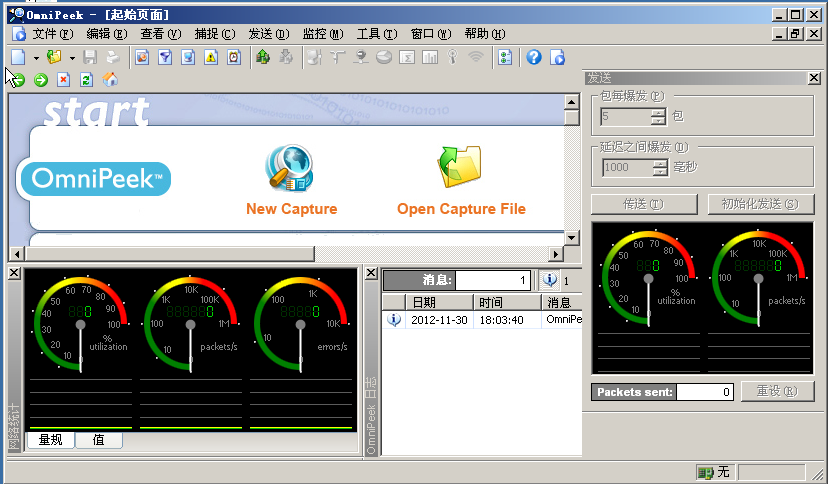Screen dimensions: 828x484
Task: Expand the New document dropdown arrow
Action: coord(36,58)
